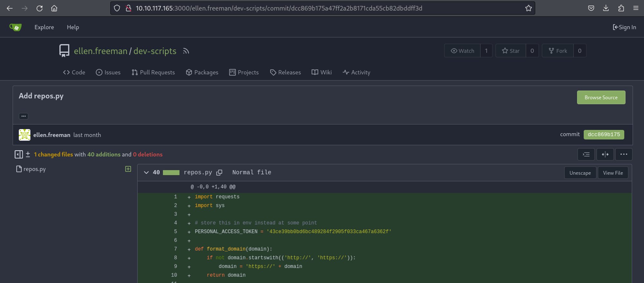Copy the repos.py file path
The width and height of the screenshot is (644, 283).
coord(219,172)
